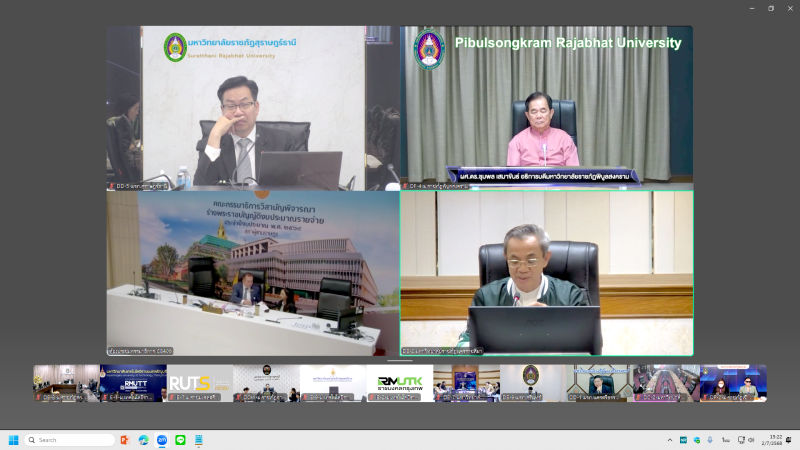This screenshot has height=450, width=800.
Task: Restore down the meeting window
Action: [x=770, y=8]
